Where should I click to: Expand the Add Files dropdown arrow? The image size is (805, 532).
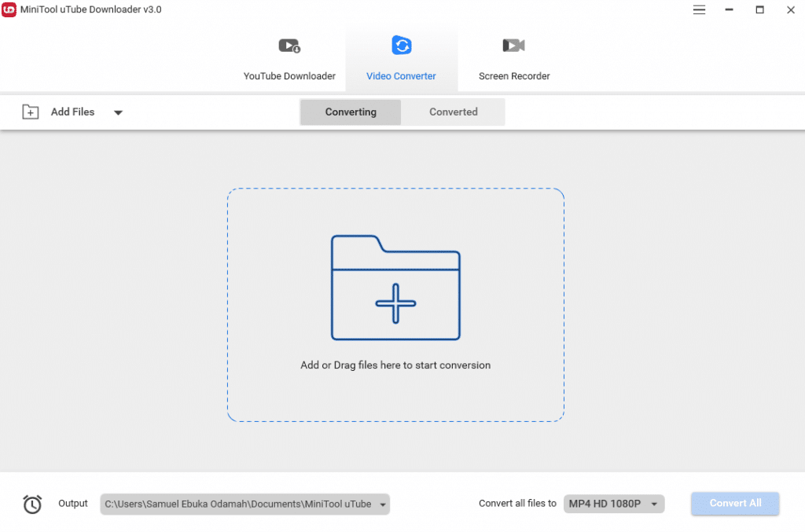coord(118,112)
